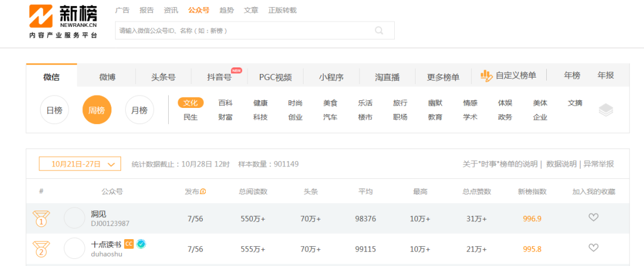Expand the 更多榜单 menu

tap(443, 77)
